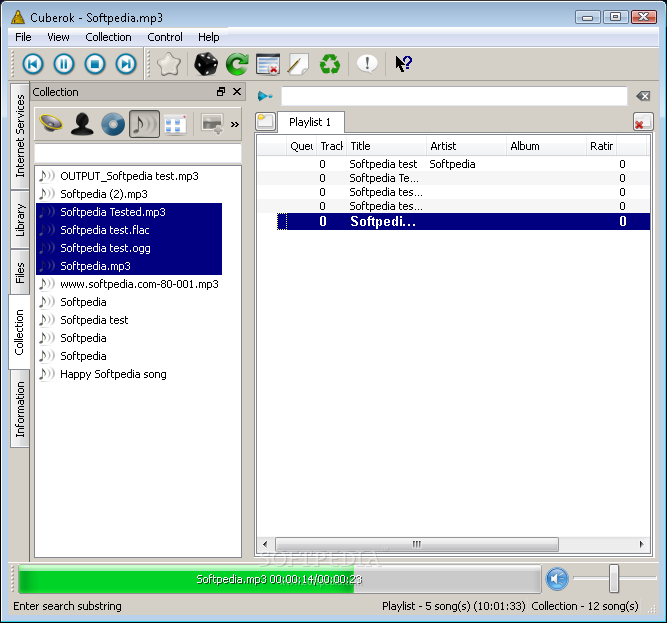Open Internet Services side tab
Image resolution: width=667 pixels, height=623 pixels.
point(20,136)
